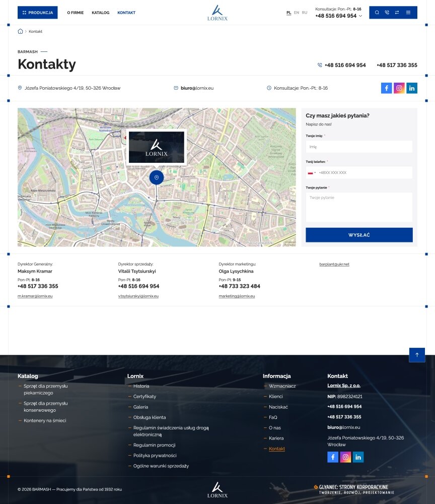This screenshot has height=504, width=435.
Task: Open the Certyfikaty footer link
Action: point(145,397)
